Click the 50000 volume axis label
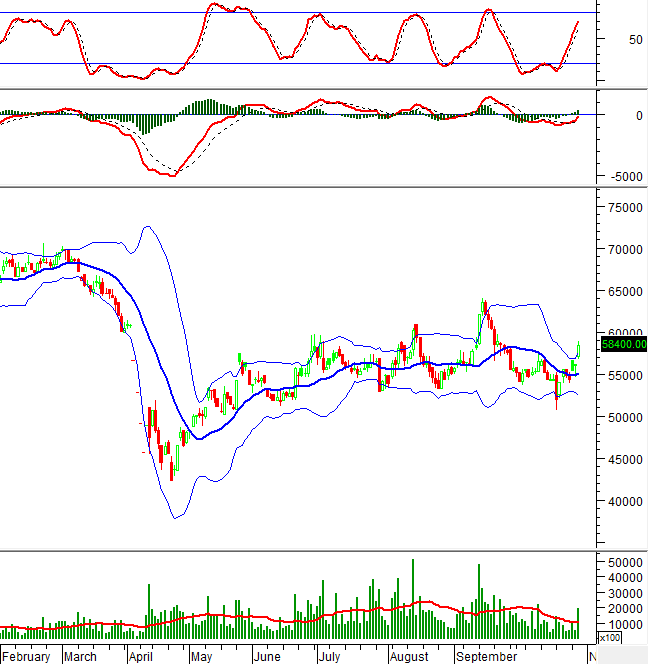648x664 pixels. [x=626, y=563]
